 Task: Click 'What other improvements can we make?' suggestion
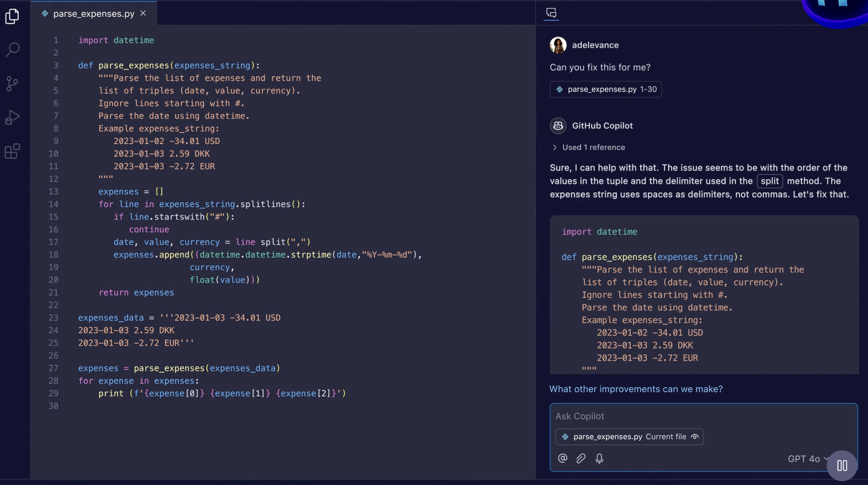636,389
